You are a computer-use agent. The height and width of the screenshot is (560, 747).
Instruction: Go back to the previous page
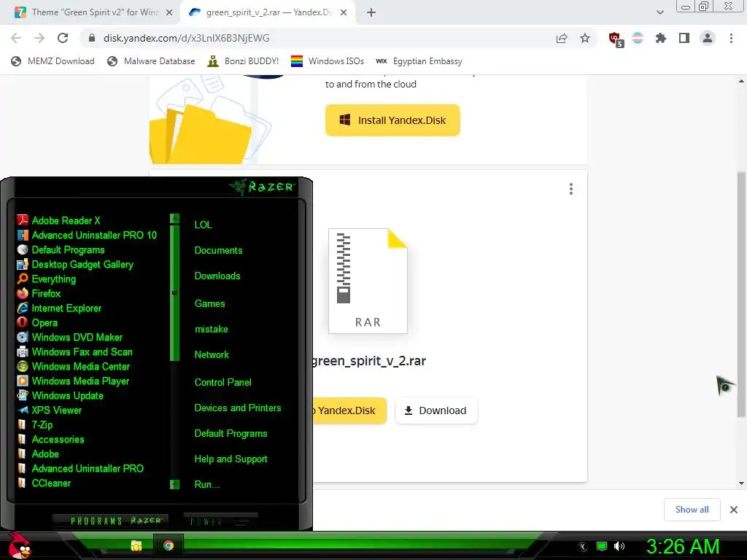[16, 38]
